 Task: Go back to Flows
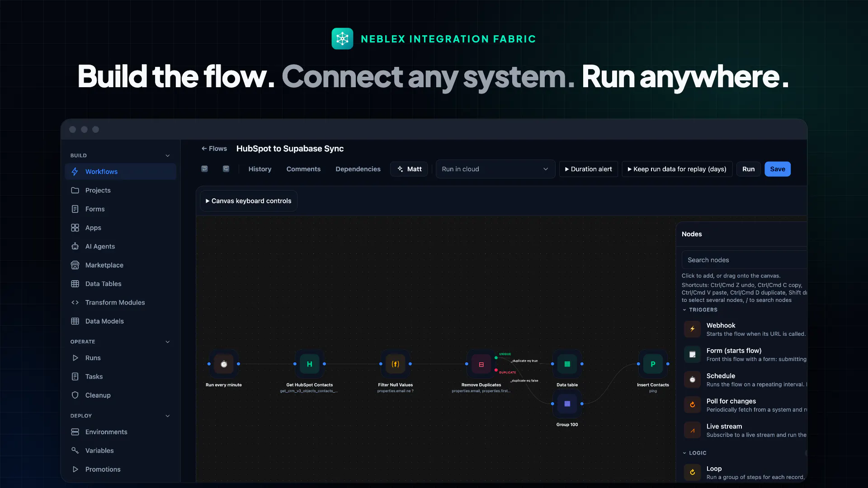click(x=214, y=149)
